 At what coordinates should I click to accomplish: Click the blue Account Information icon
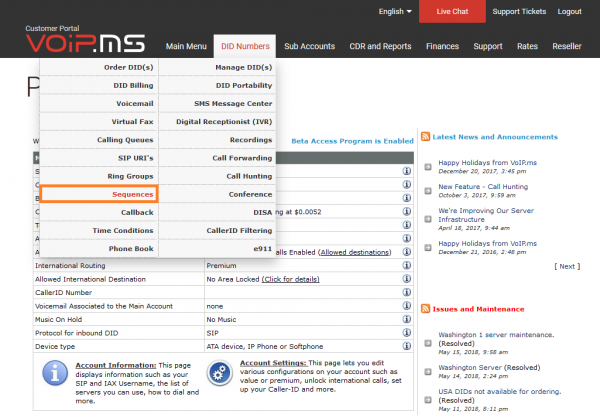55,373
